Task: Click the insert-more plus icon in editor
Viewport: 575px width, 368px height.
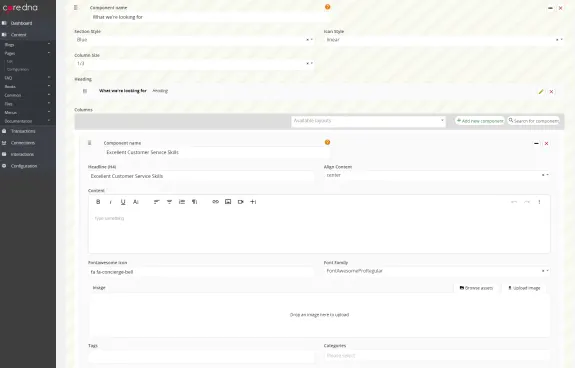Action: (x=253, y=202)
